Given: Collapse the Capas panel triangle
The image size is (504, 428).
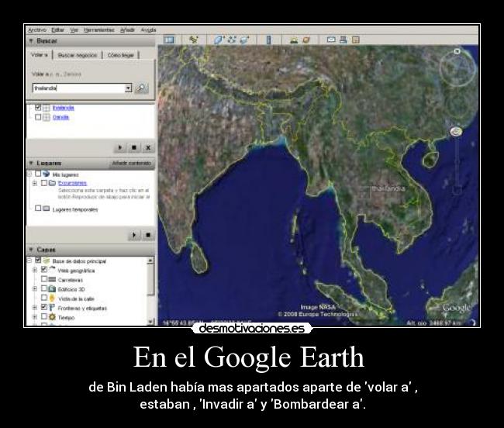Looking at the screenshot, I should click(31, 250).
